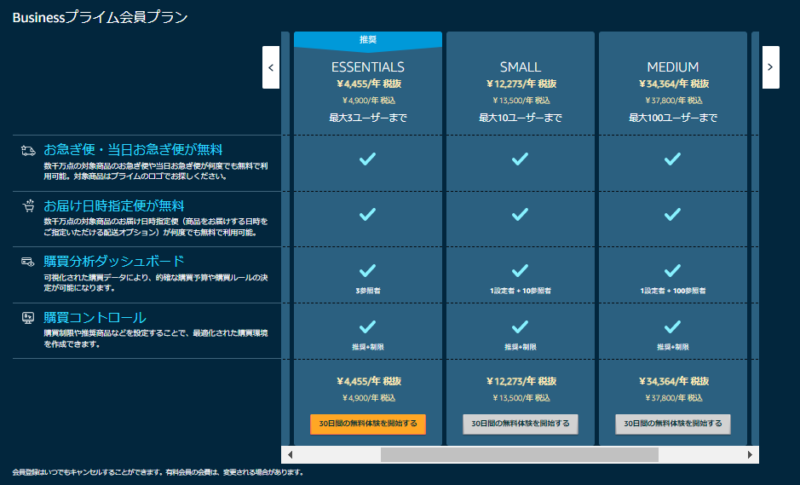Click the SMALL plan title

[x=520, y=67]
